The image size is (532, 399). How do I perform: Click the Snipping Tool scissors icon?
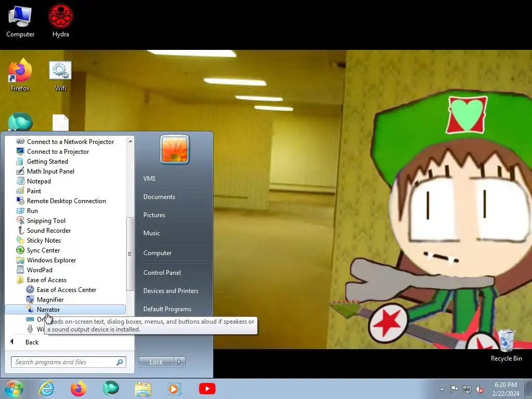coord(20,220)
